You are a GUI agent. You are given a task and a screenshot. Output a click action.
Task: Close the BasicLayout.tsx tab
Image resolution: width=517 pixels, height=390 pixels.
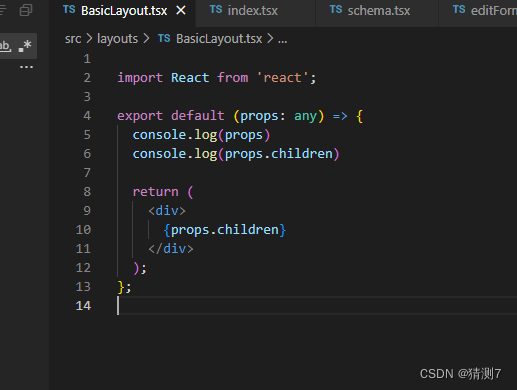click(181, 11)
